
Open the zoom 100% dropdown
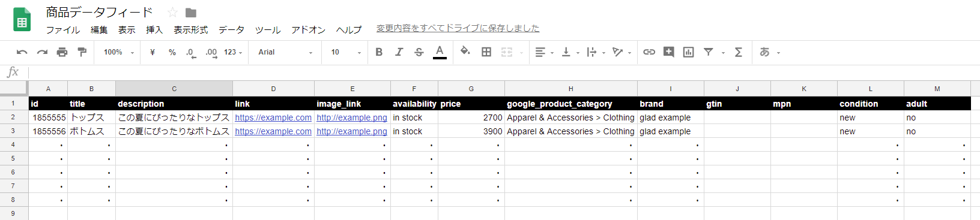tap(119, 52)
